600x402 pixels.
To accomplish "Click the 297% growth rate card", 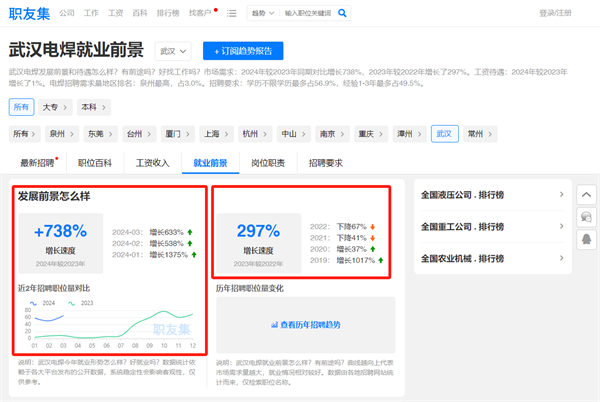I will pos(259,243).
